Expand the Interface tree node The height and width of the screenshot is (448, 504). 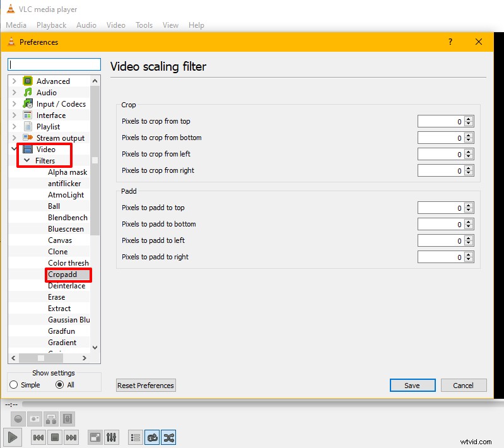click(x=14, y=115)
